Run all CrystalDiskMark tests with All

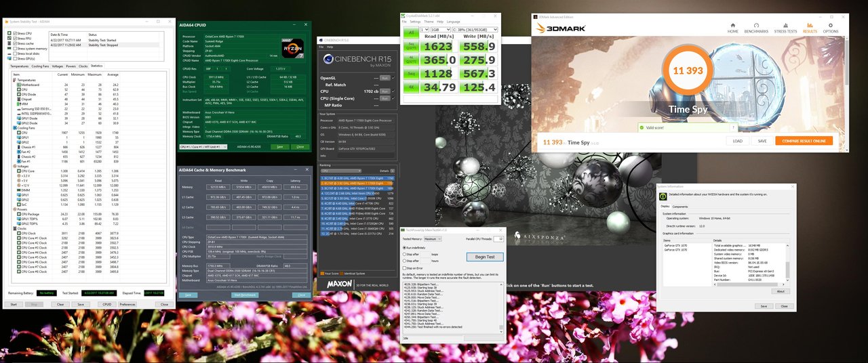(x=410, y=32)
